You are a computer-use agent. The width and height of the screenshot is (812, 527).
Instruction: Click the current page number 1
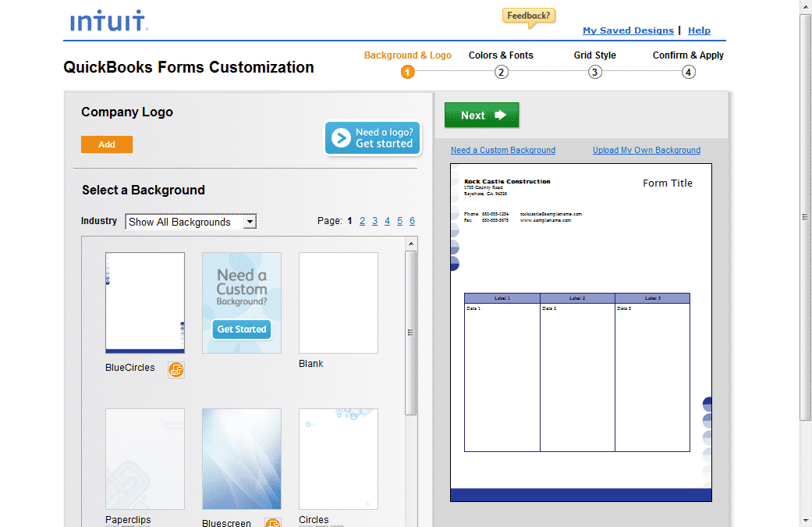tap(349, 221)
